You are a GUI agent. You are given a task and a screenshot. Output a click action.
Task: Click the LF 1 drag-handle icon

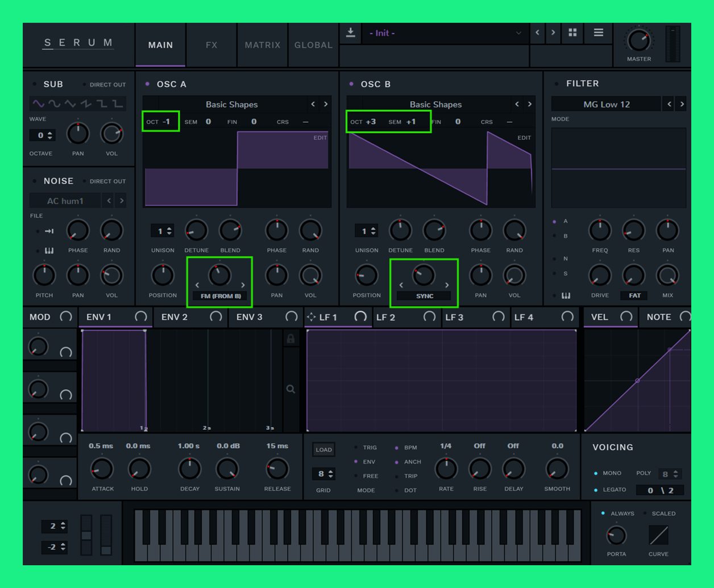coord(311,317)
